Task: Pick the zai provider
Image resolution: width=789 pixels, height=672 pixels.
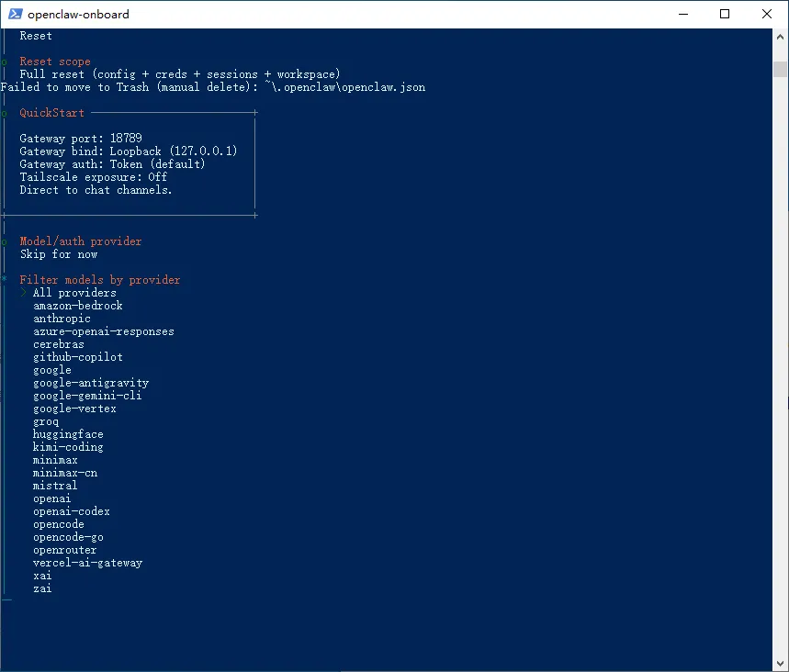Action: tap(42, 588)
